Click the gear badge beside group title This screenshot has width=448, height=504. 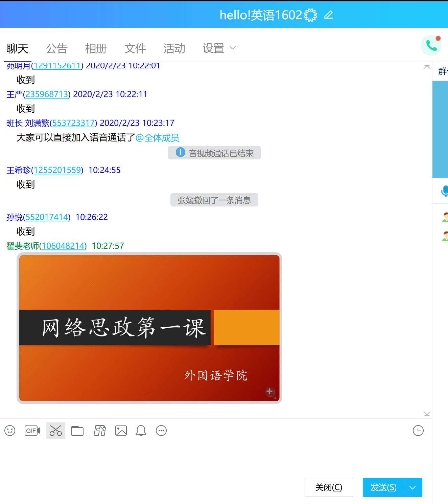click(310, 15)
